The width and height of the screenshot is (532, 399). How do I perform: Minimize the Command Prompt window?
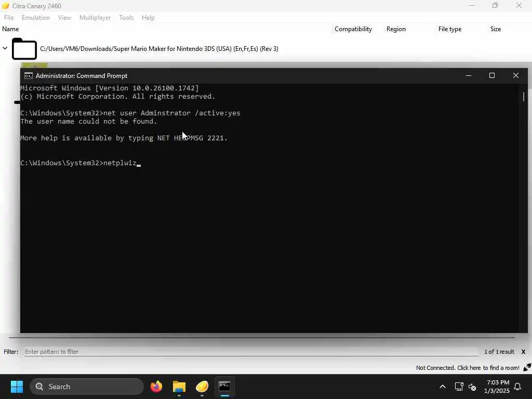[469, 76]
